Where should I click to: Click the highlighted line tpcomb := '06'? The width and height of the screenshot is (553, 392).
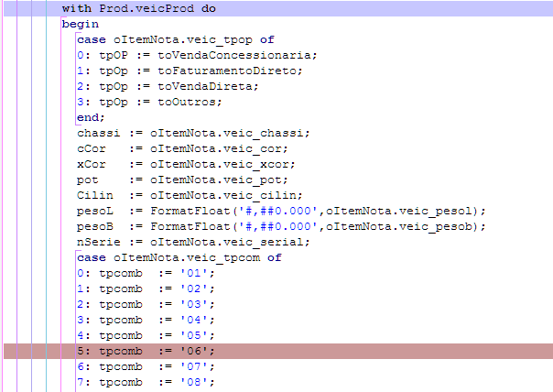[146, 351]
